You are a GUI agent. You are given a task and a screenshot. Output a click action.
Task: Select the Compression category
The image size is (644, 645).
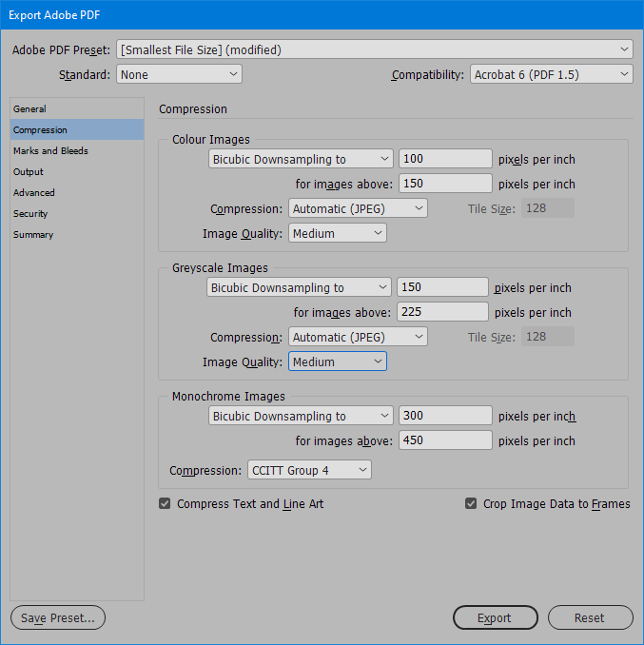(77, 130)
